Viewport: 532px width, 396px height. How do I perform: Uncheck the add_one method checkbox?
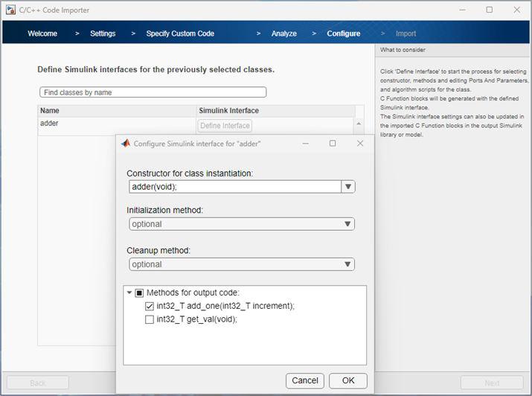click(x=150, y=306)
